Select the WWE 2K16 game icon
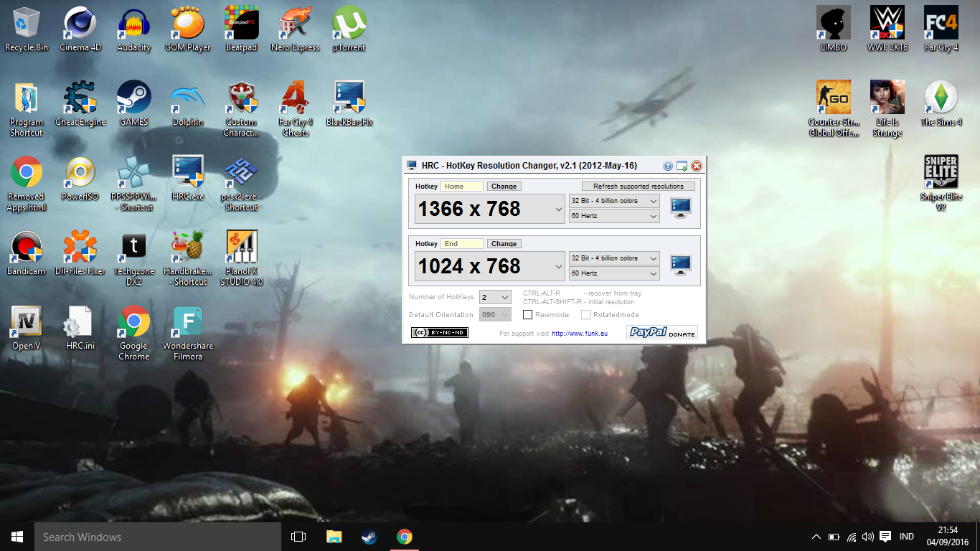Screen dimensions: 980x551 pyautogui.click(x=887, y=29)
